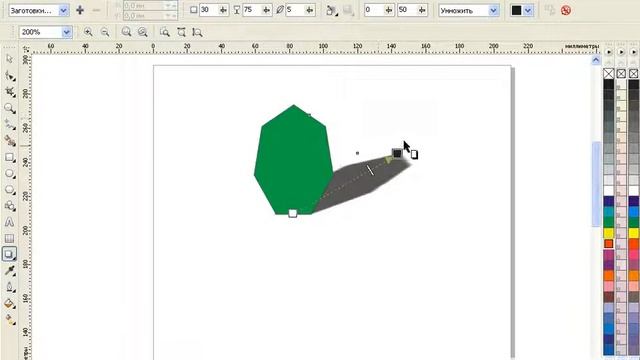Adjust spinner on the stretch field 50
Viewport: 640px width, 360px height.
coord(422,11)
